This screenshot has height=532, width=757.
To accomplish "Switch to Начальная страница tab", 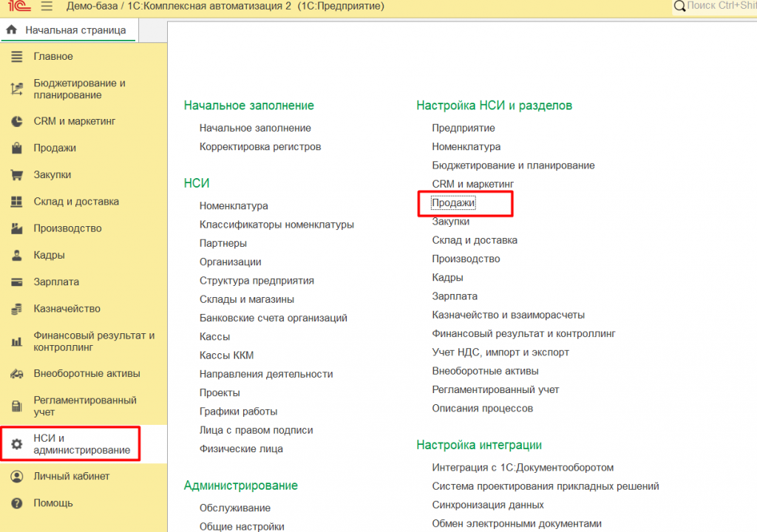I will tap(69, 30).
